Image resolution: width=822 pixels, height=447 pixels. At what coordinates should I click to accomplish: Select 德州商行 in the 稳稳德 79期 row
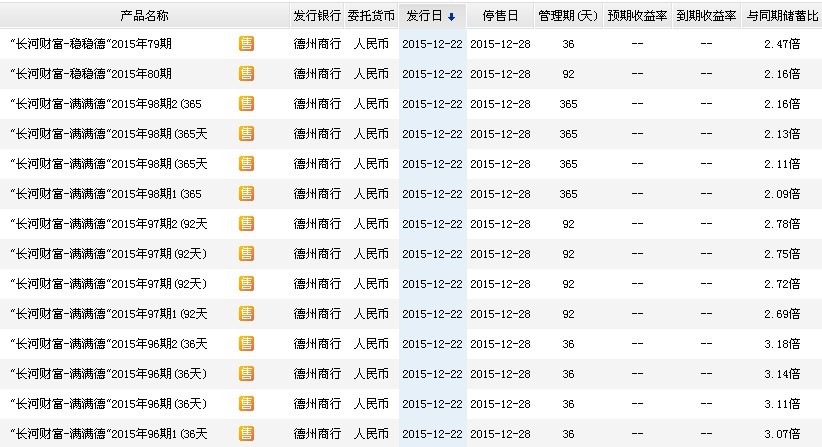coord(317,44)
